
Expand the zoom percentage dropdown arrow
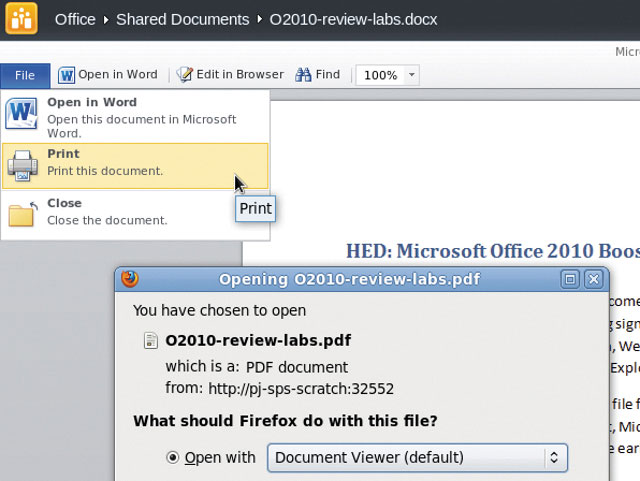point(411,75)
